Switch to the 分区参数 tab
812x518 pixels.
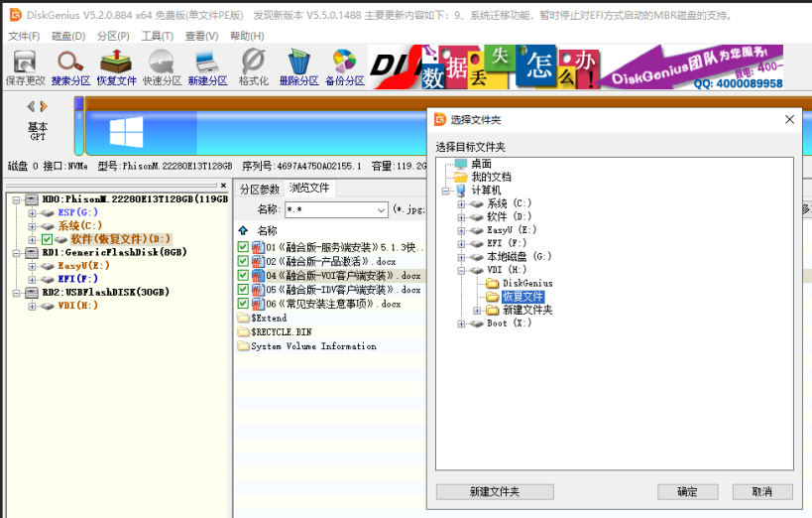(x=260, y=189)
